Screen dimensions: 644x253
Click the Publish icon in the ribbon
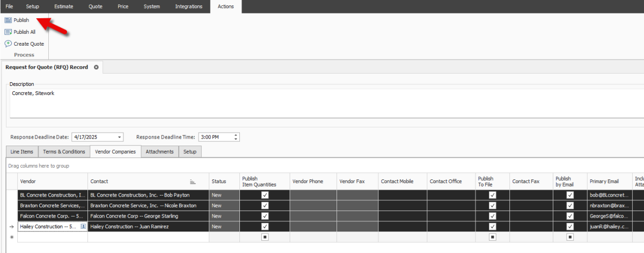tap(8, 20)
